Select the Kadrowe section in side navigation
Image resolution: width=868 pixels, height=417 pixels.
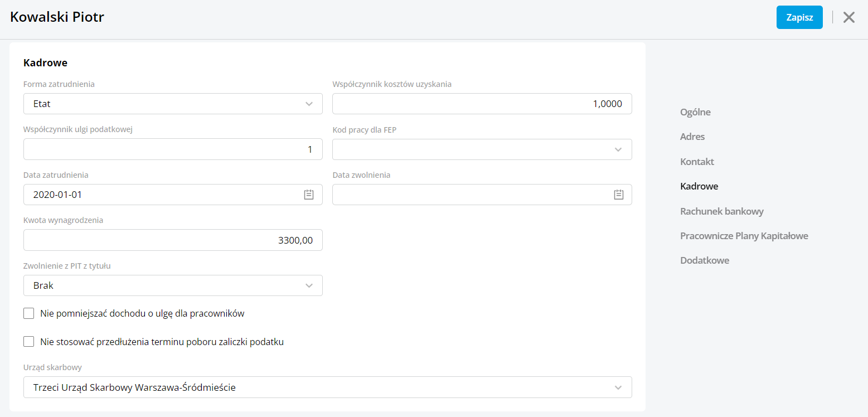pos(699,186)
